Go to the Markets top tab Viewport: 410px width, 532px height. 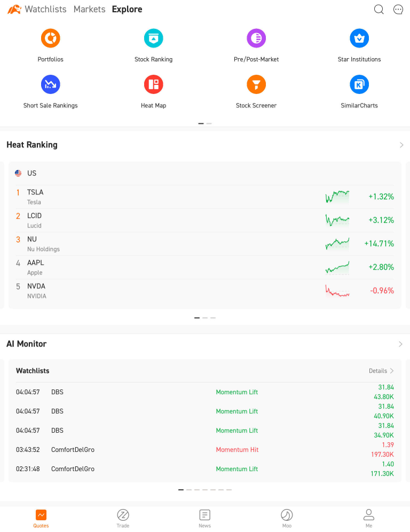pyautogui.click(x=90, y=9)
